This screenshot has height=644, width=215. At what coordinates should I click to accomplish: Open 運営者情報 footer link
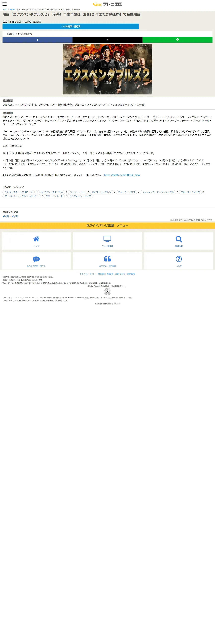pyautogui.click(x=131, y=274)
